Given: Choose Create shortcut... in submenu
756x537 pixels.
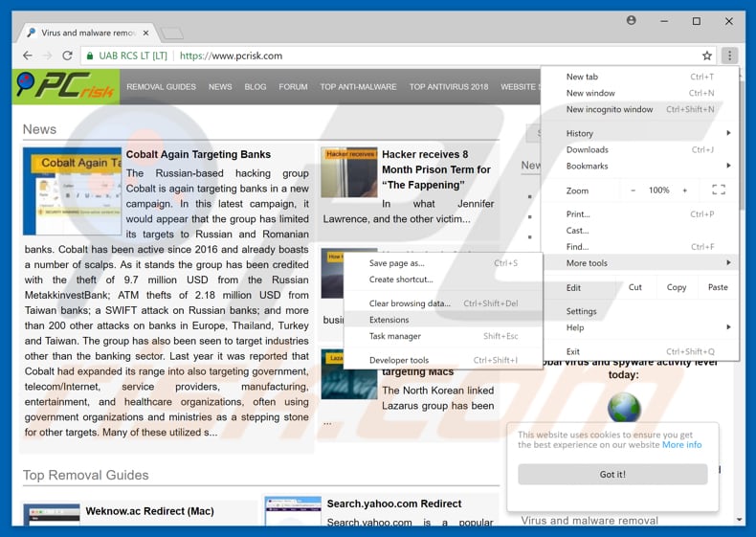Looking at the screenshot, I should click(x=443, y=280).
